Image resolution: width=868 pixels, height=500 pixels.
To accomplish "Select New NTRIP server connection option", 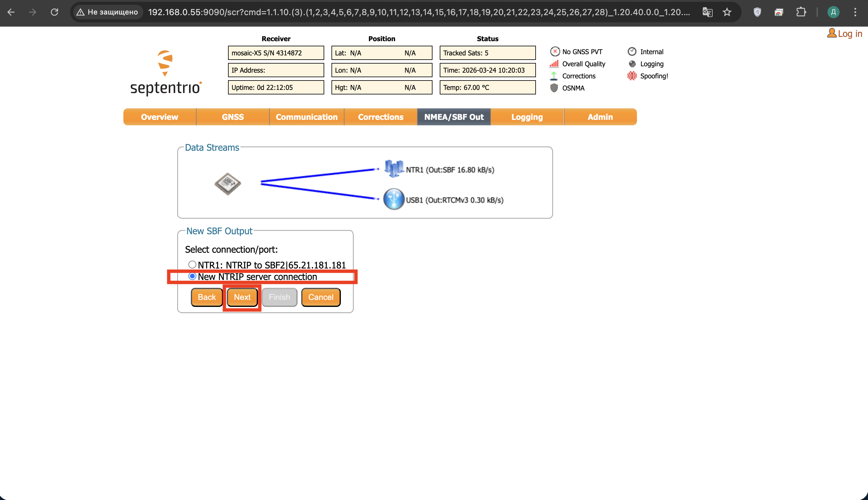I will 192,276.
